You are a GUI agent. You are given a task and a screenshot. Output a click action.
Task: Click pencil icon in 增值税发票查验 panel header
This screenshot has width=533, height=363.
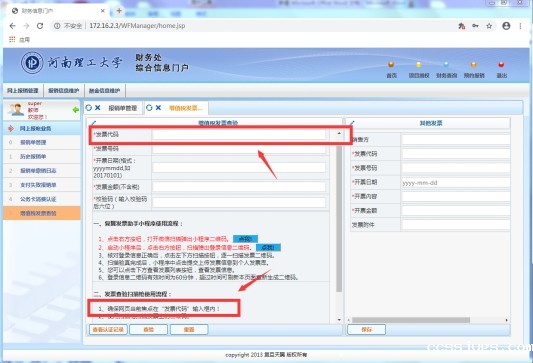(x=94, y=122)
